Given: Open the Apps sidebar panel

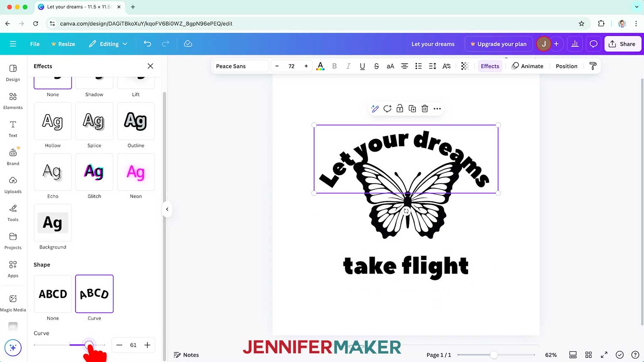Looking at the screenshot, I should click(x=13, y=269).
